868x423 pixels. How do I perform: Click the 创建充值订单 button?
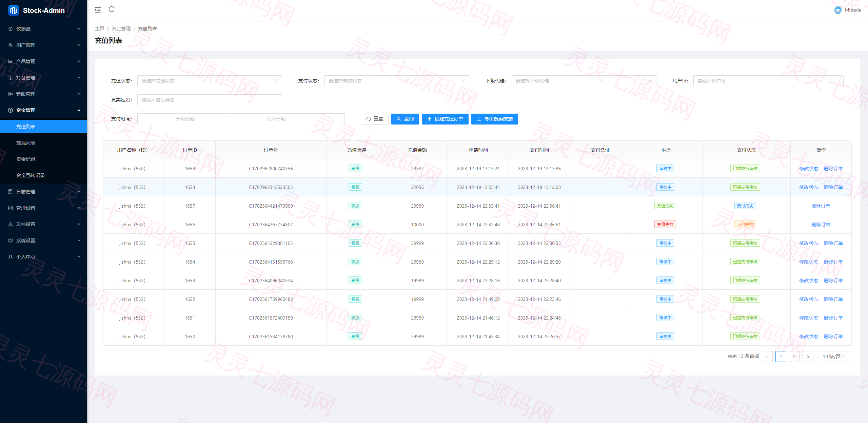(445, 119)
